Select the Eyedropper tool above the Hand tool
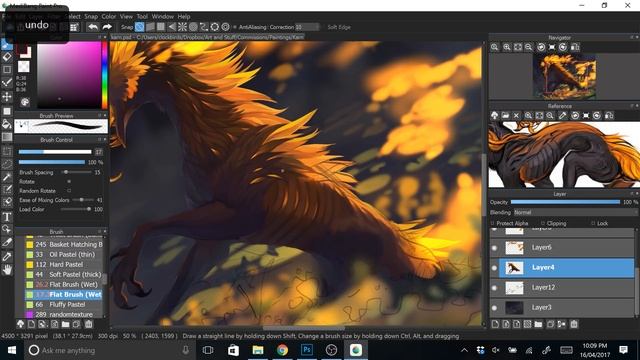The width and height of the screenshot is (640, 360). (7, 256)
